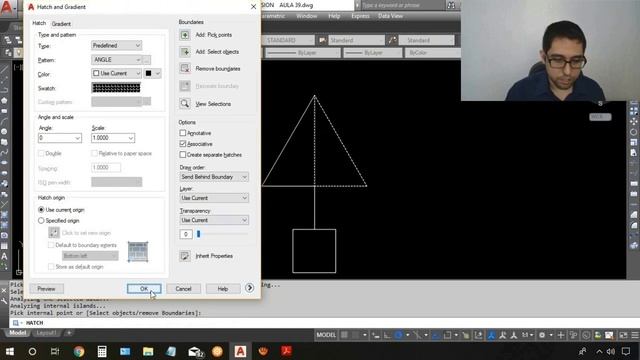Click the View Selections magnifier icon
The height and width of the screenshot is (360, 640).
click(x=184, y=104)
